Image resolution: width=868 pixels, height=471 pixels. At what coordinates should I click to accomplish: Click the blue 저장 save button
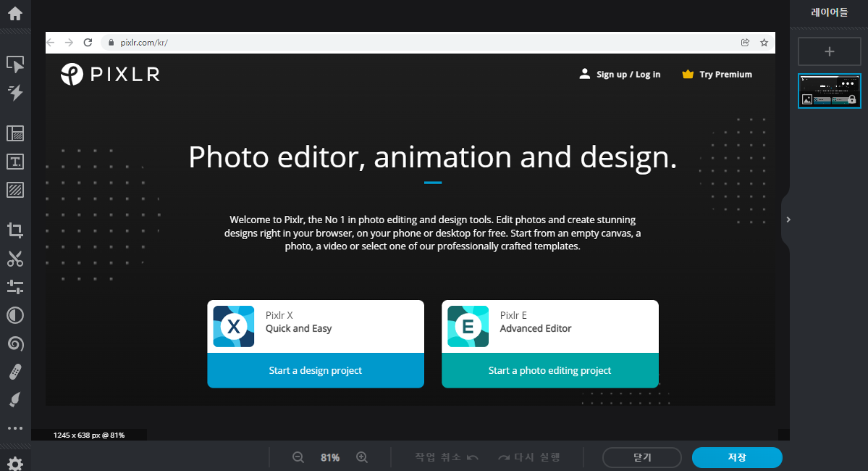click(737, 458)
